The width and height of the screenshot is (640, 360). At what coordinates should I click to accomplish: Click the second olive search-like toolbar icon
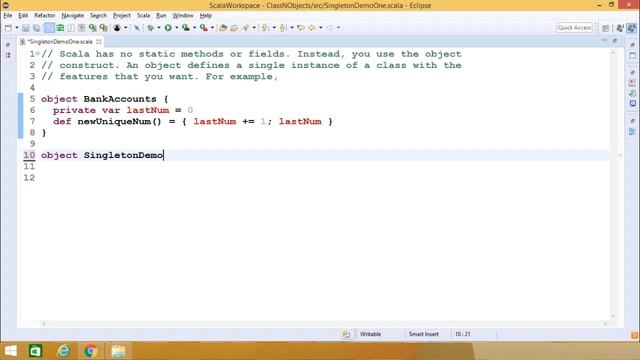[x=104, y=28]
